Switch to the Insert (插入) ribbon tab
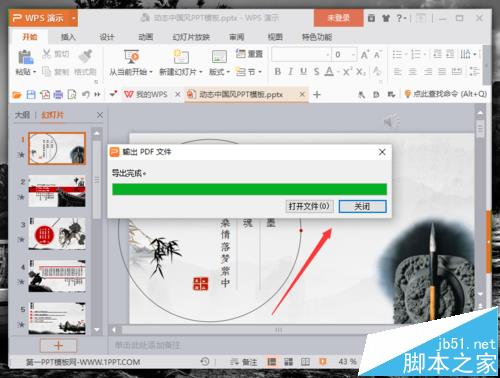Screen dimensions: 500x378 [x=68, y=37]
